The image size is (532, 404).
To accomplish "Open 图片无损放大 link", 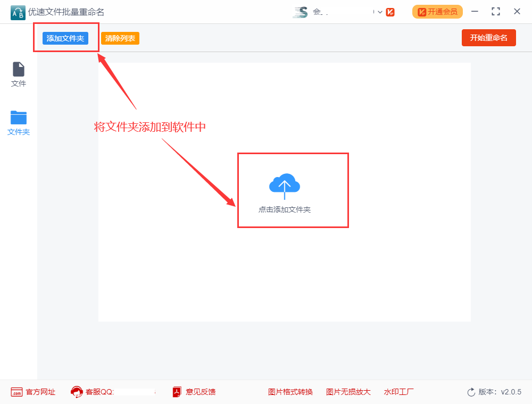I will [x=348, y=392].
